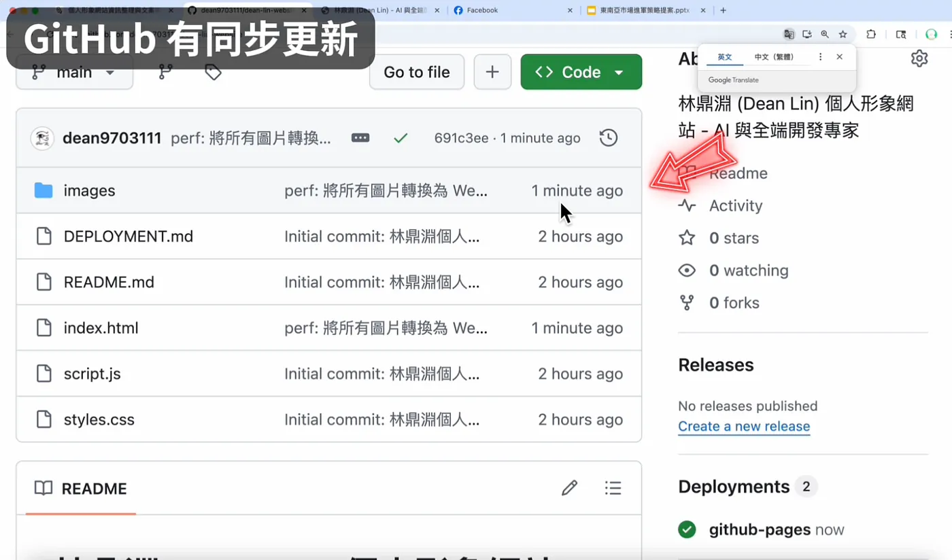Screen dimensions: 952x560
Task: Open the branches icon next to main
Action: (x=165, y=72)
